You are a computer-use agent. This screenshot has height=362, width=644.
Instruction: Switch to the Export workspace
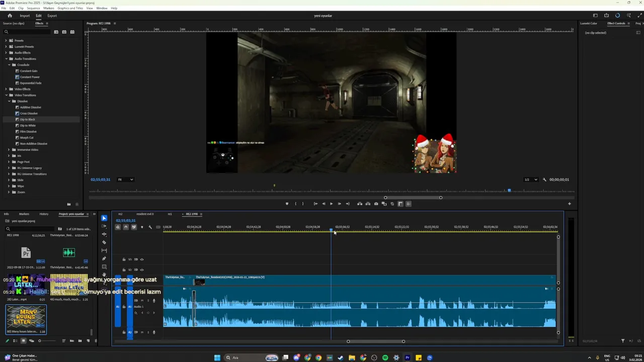tap(52, 16)
